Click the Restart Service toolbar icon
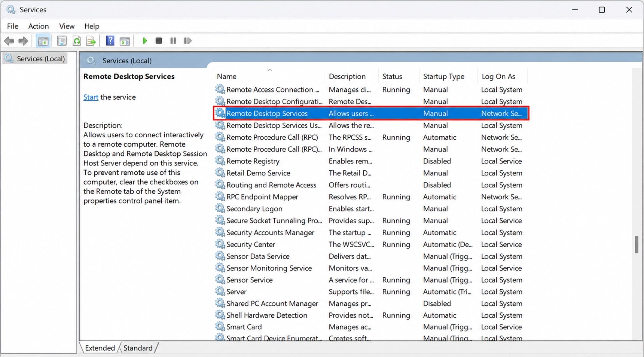The image size is (644, 357). pos(187,41)
